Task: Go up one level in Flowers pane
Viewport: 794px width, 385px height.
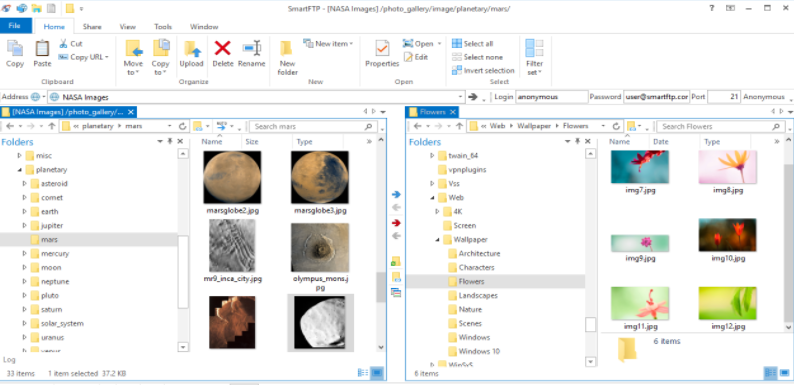Action: click(x=459, y=126)
